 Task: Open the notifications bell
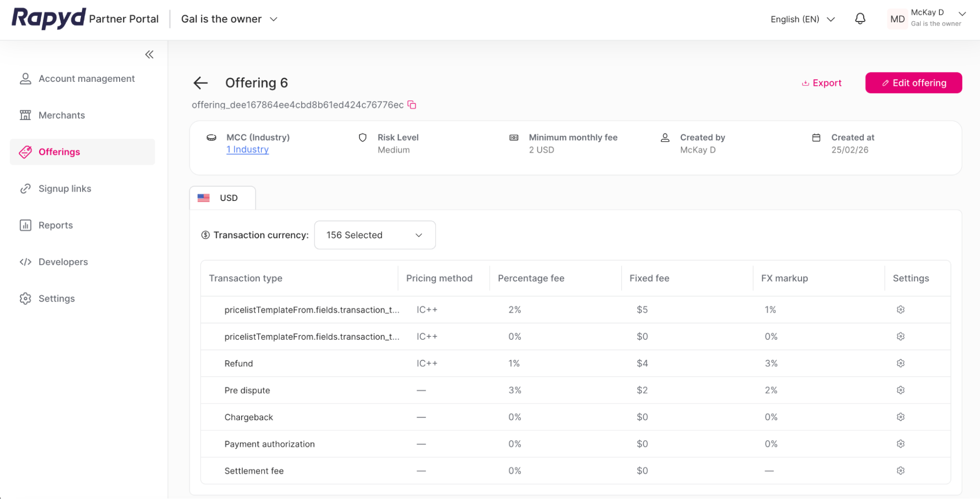tap(860, 19)
